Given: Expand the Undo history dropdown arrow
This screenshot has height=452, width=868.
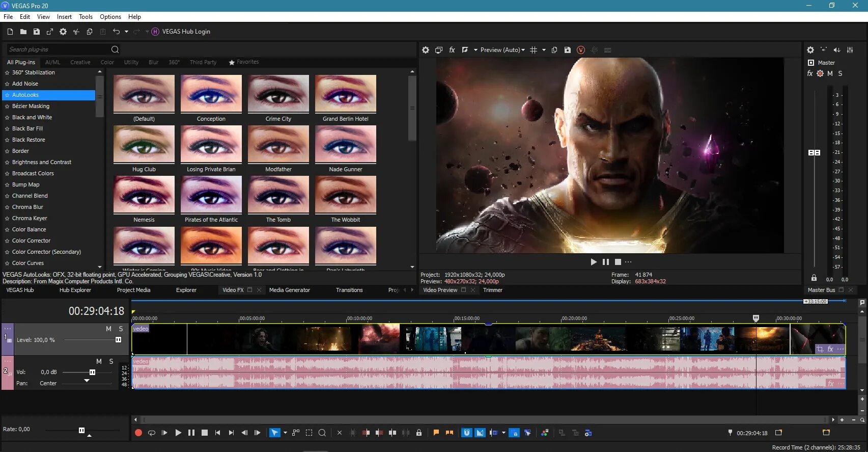Looking at the screenshot, I should [126, 32].
